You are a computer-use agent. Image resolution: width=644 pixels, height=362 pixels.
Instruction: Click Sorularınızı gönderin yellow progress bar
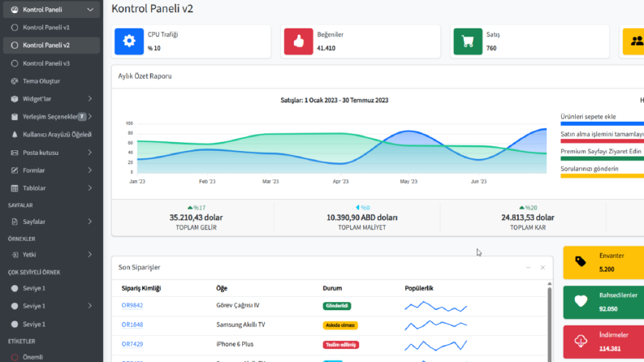602,176
